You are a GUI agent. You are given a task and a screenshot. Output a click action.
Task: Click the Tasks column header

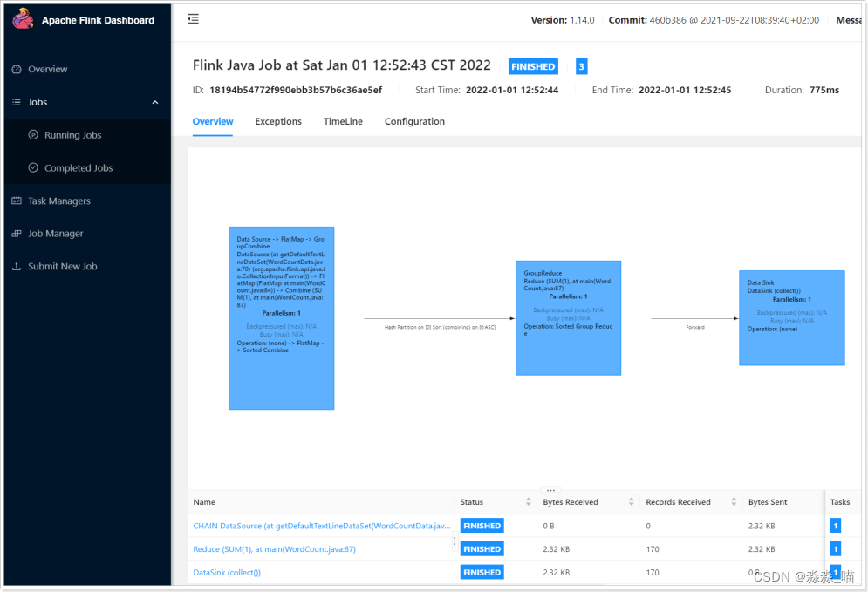click(840, 502)
